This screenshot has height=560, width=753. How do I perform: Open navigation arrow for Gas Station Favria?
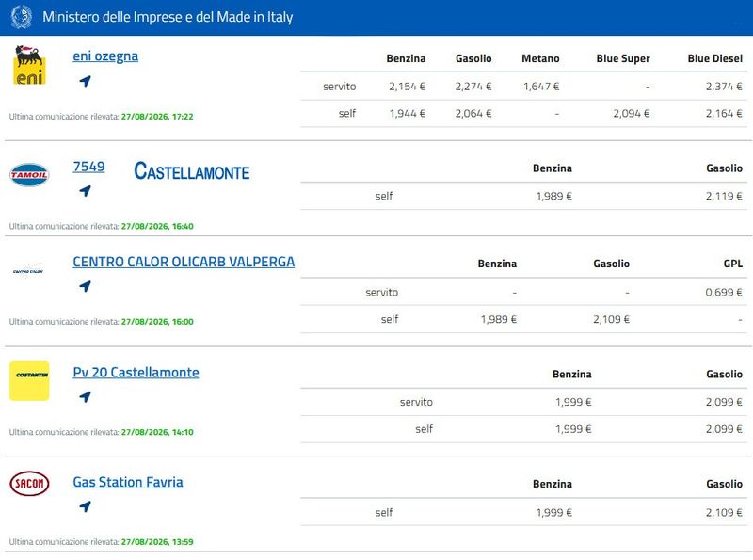point(85,506)
